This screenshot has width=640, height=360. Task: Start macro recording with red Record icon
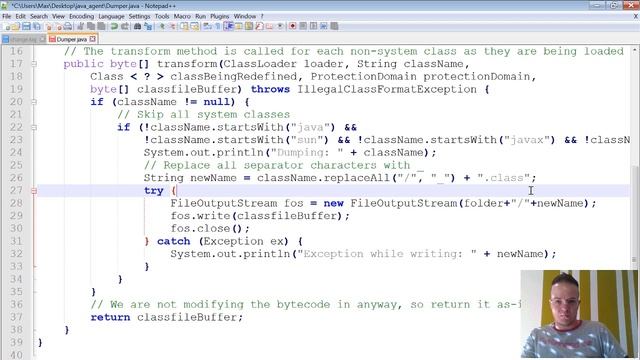coord(292,26)
